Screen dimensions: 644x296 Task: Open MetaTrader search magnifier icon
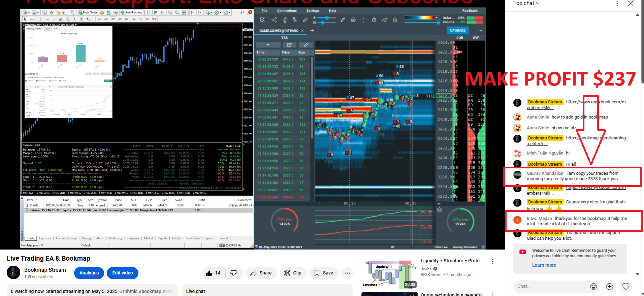click(x=242, y=12)
